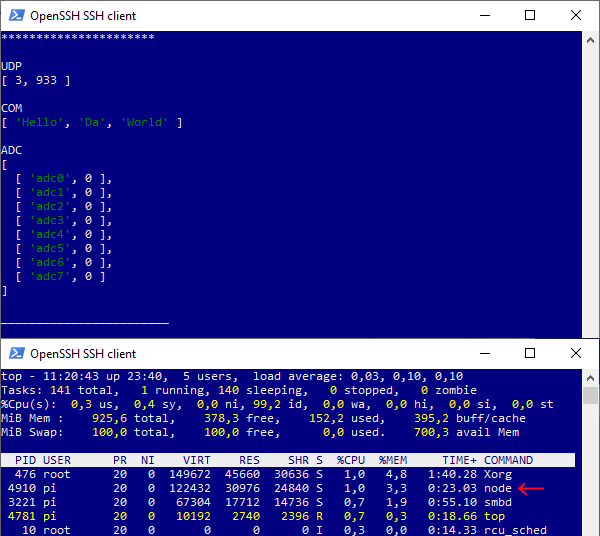This screenshot has width=600, height=536.
Task: Click the '99,2' idle CPU value
Action: pos(267,404)
